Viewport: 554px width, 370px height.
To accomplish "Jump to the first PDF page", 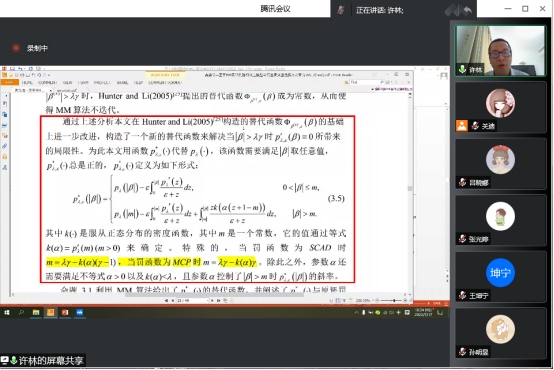I will [x=166, y=300].
